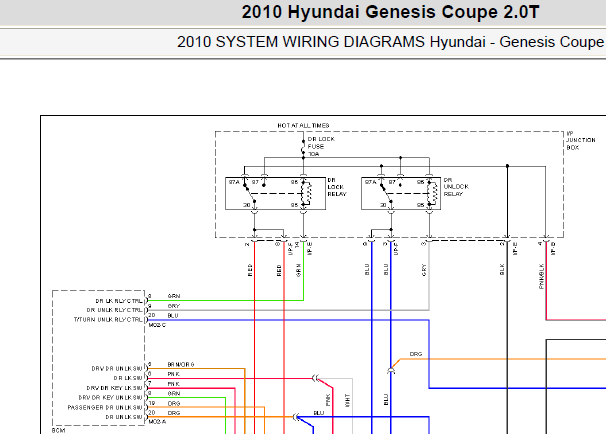Click the "DR LK RLY CTRL" pin label
Viewport: 606px width, 434px height.
pyautogui.click(x=119, y=301)
